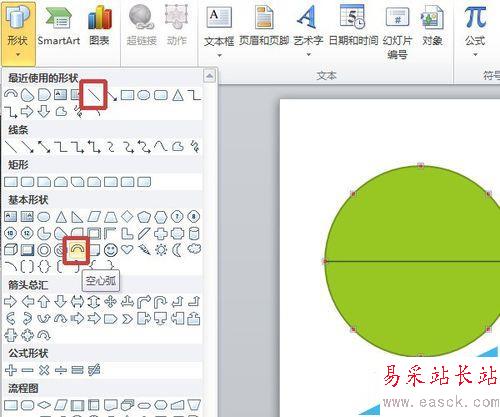The image size is (500, 417).
Task: Select the up block arrow in 箭头总汇
Action: [44, 302]
